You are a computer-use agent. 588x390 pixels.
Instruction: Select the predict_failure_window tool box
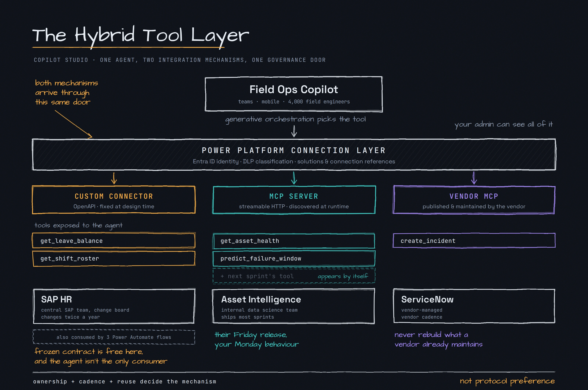click(294, 258)
